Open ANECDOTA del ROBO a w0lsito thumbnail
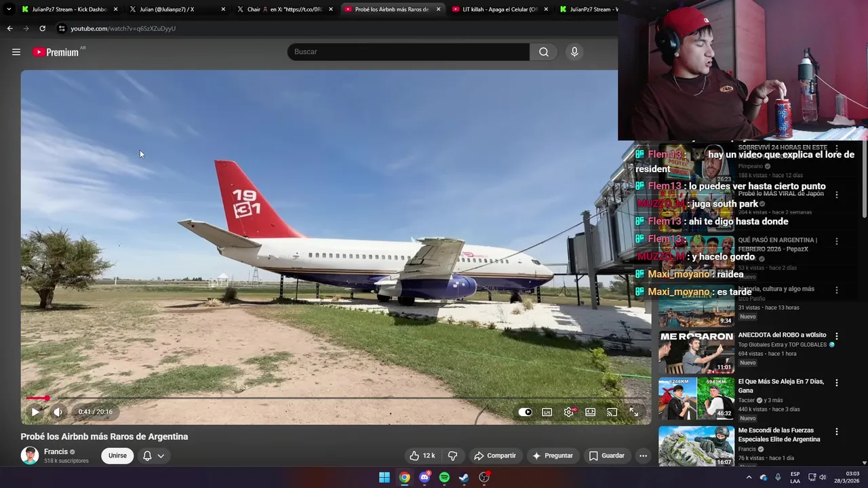This screenshot has width=868, height=488. 696,352
